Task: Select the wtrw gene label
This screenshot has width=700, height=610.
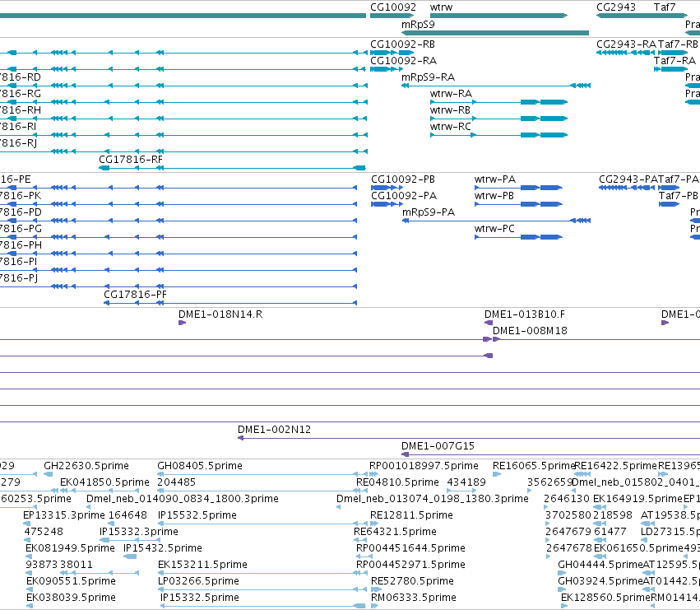Action: point(441,7)
